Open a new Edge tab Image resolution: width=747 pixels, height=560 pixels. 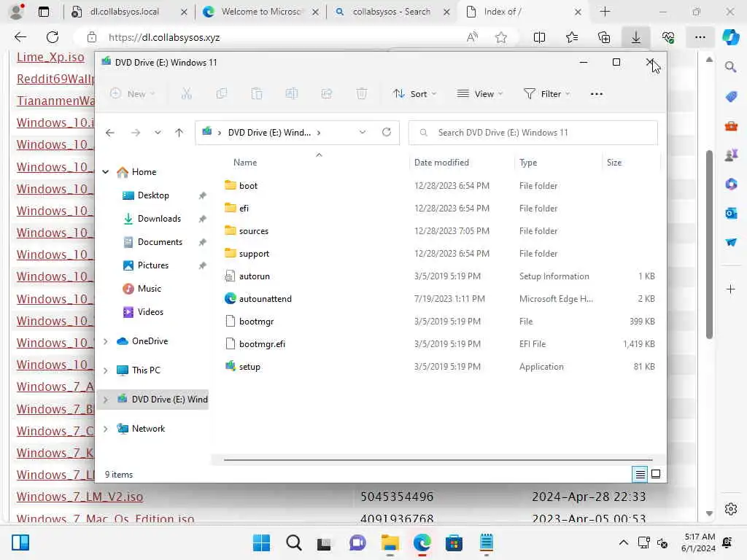pyautogui.click(x=605, y=12)
